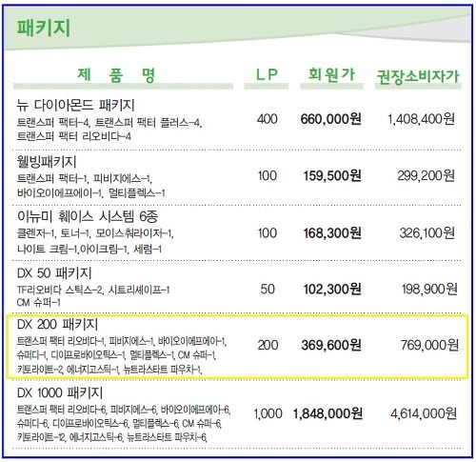Click member price 168,300원
This screenshot has height=462, width=476.
point(332,233)
